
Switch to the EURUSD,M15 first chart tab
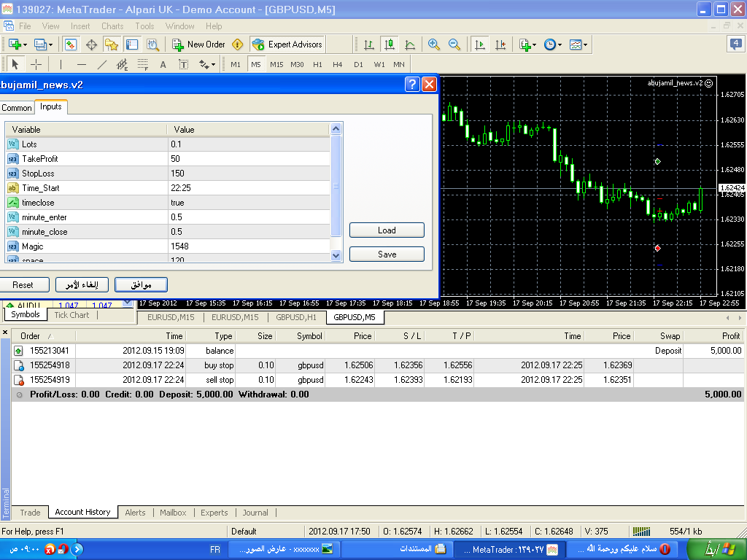pos(171,317)
